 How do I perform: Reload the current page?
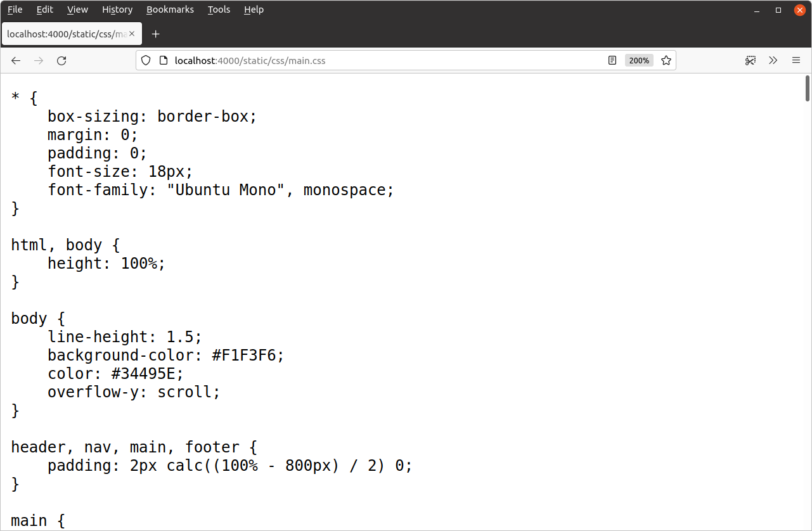(x=61, y=61)
